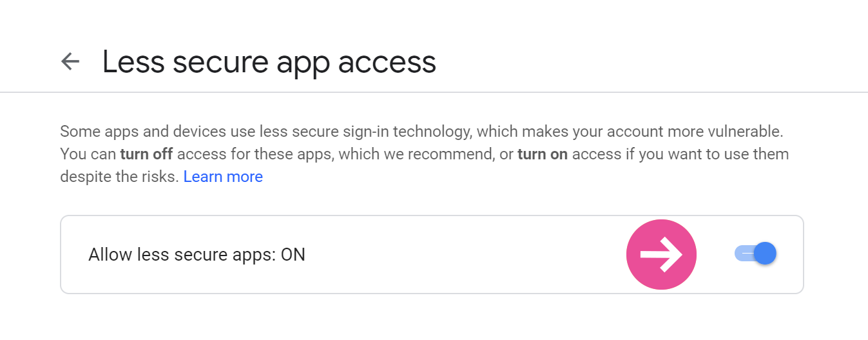
Task: Go back using the left arrow icon
Action: pos(70,61)
